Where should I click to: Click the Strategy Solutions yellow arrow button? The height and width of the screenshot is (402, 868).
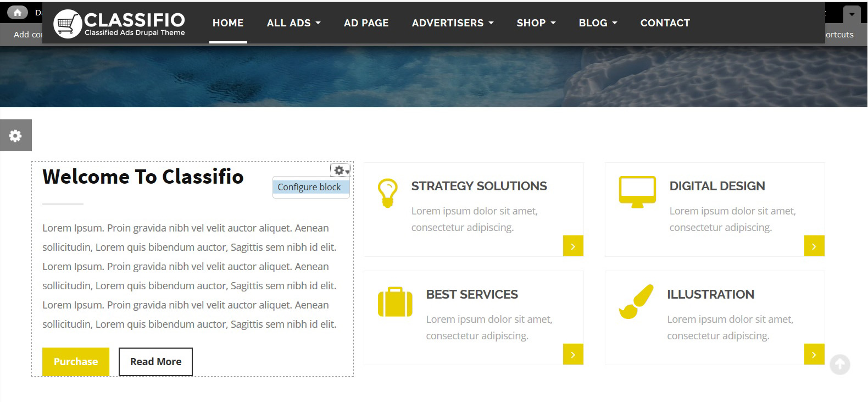(572, 246)
